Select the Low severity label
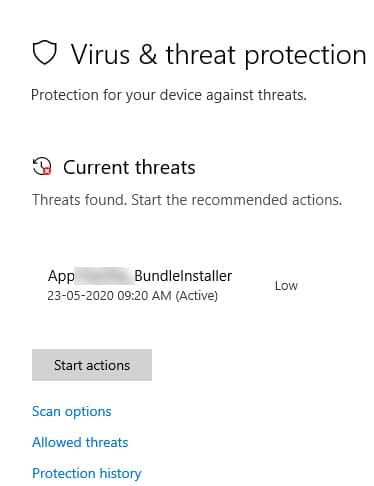 286,286
